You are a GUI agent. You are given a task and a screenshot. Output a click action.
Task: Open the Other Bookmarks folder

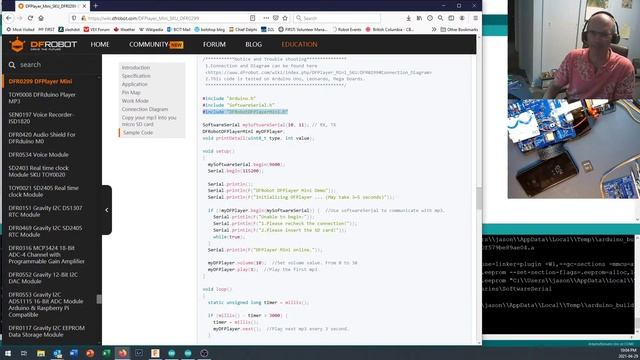click(459, 29)
